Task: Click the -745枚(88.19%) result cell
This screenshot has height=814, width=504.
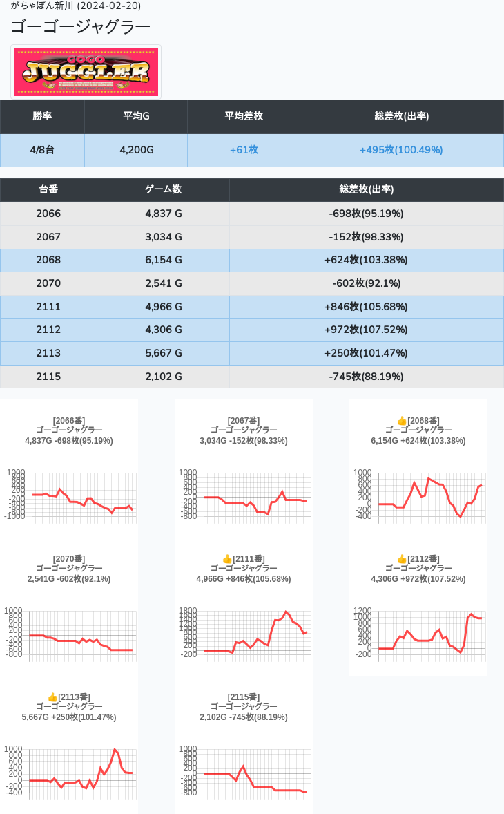Action: [366, 377]
